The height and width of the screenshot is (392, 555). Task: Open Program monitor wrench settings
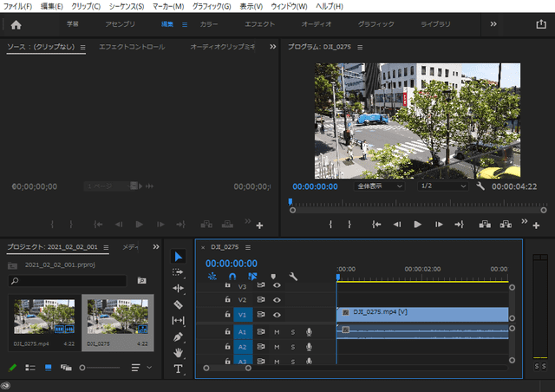480,186
